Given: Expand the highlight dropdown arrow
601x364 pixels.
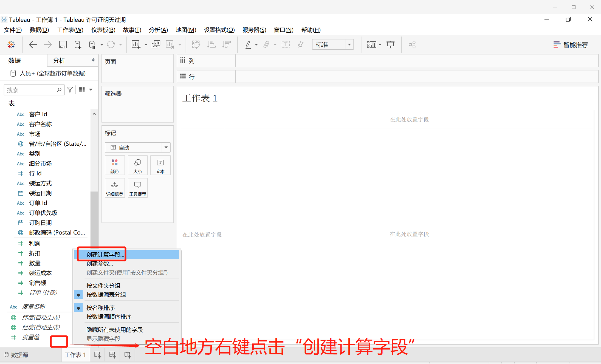Looking at the screenshot, I should [256, 45].
